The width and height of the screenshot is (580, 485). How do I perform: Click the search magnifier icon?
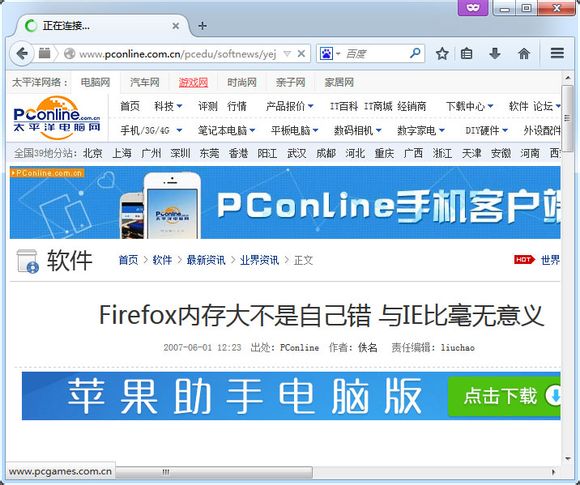[x=415, y=54]
